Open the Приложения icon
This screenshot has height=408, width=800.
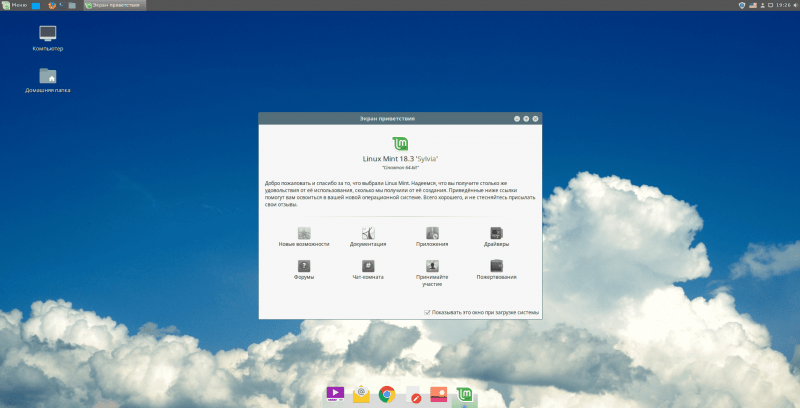coord(432,233)
